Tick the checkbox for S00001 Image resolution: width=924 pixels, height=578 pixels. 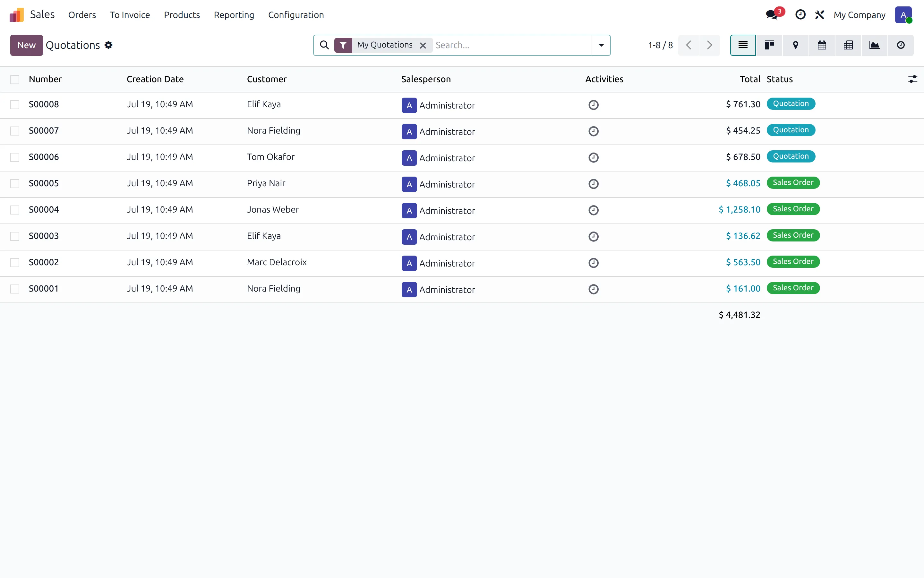pyautogui.click(x=15, y=289)
